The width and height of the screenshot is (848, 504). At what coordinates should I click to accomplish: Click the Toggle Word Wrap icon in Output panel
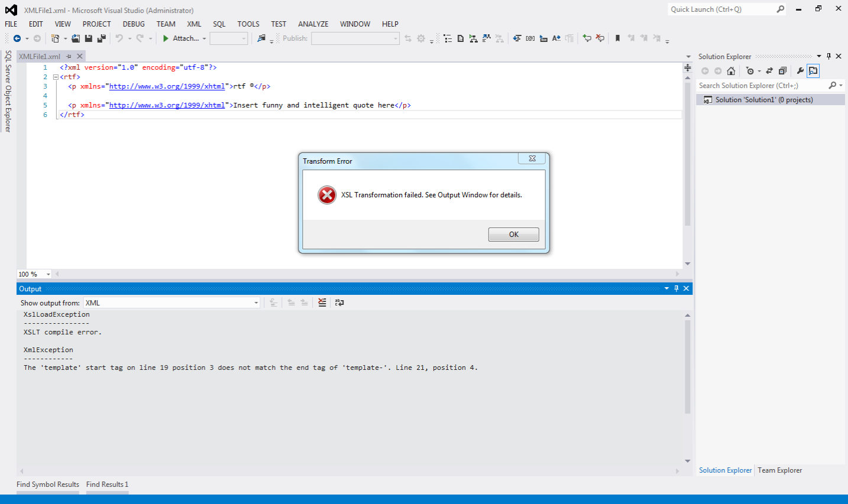(x=339, y=302)
